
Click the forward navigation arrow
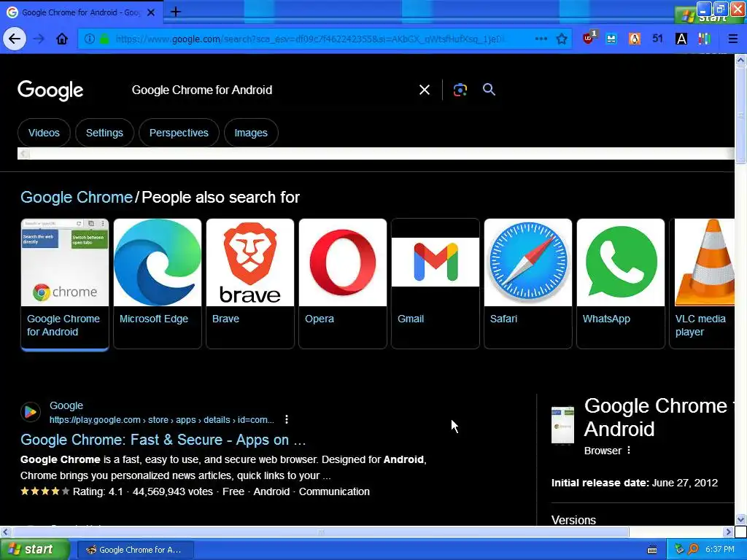(39, 39)
